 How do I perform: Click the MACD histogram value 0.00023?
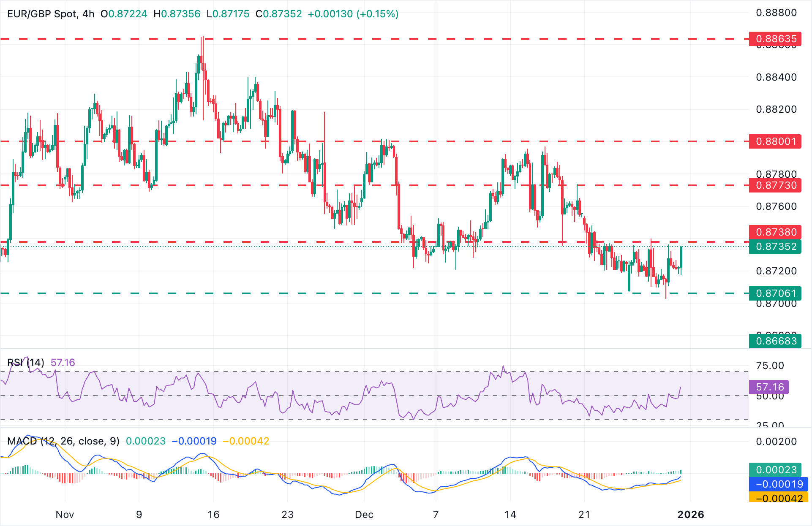[775, 469]
